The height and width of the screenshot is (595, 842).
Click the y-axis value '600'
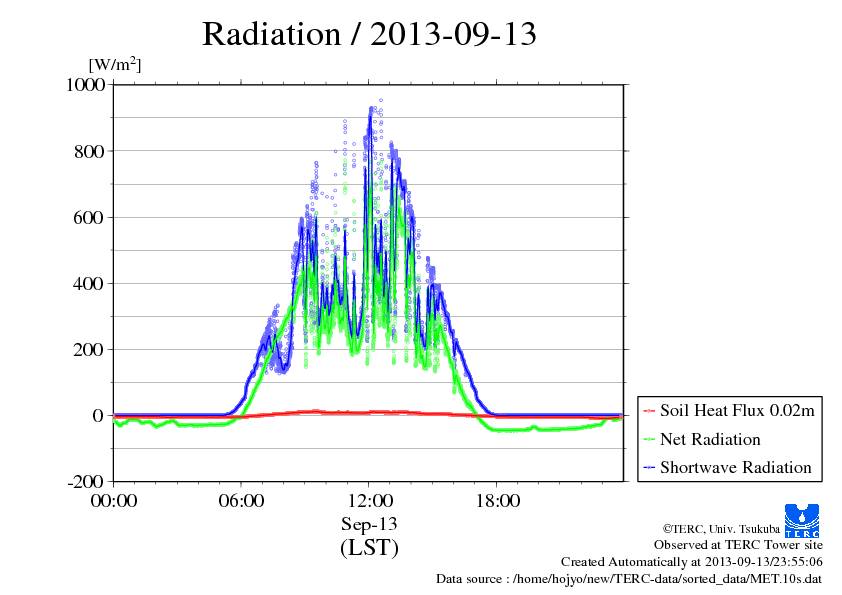point(89,217)
